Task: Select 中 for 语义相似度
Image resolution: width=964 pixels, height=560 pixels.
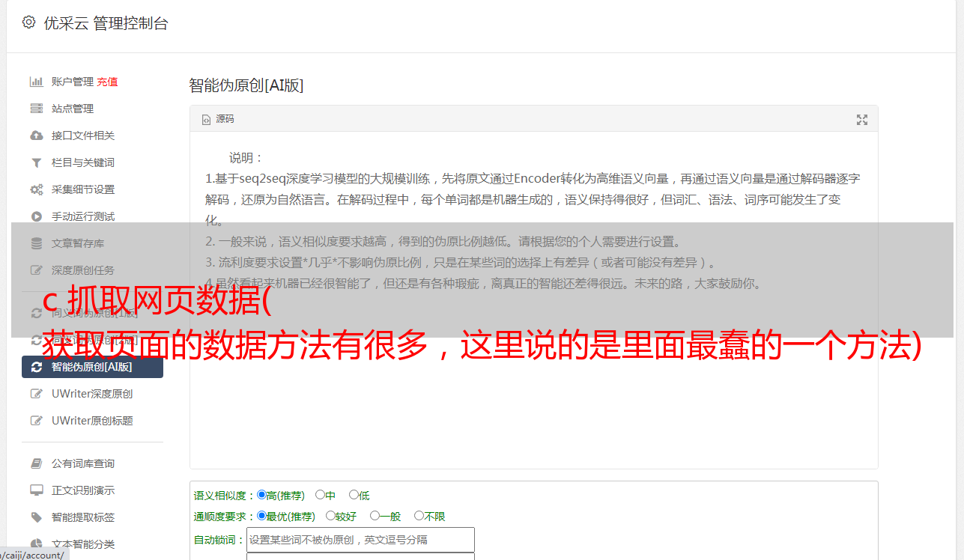Action: point(320,495)
